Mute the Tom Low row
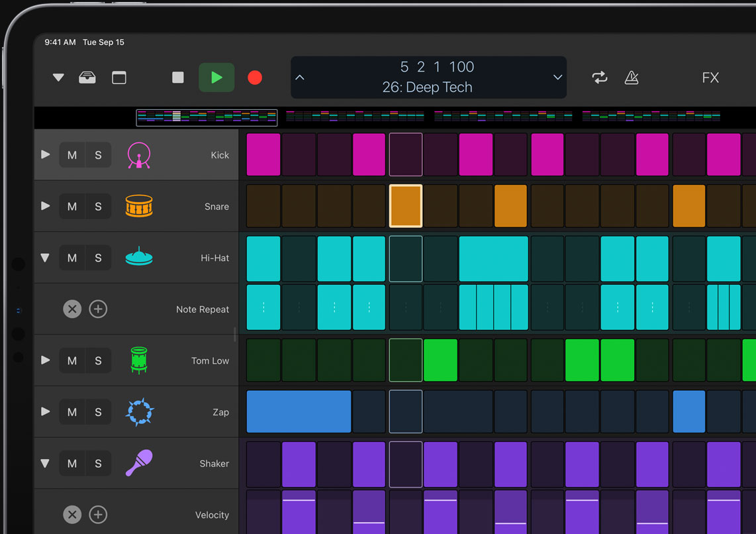This screenshot has height=534, width=756. [x=72, y=360]
